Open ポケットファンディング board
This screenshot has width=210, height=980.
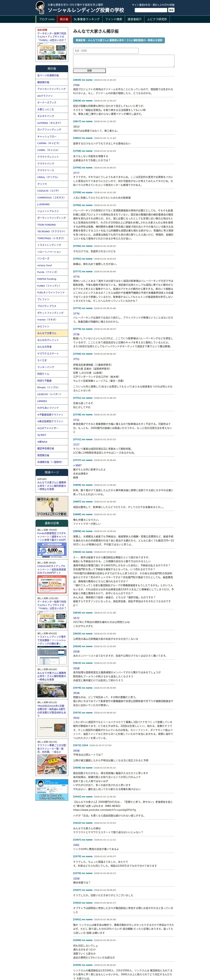tap(52, 313)
